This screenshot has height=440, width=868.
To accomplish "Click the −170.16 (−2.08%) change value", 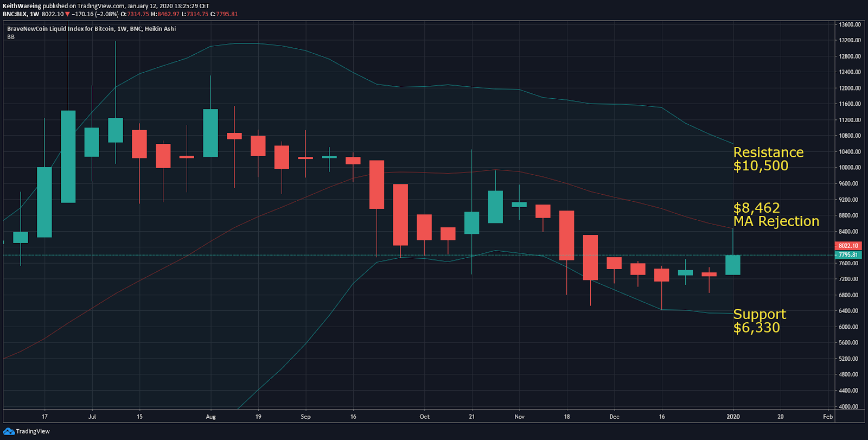I will 95,14.
